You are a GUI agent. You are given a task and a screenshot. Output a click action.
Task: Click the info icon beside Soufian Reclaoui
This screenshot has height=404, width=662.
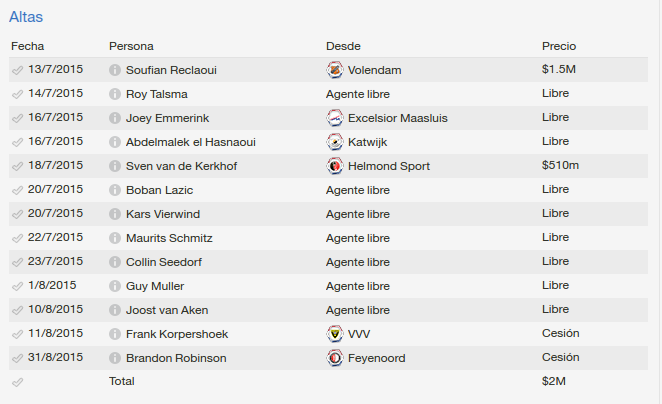pos(115,70)
